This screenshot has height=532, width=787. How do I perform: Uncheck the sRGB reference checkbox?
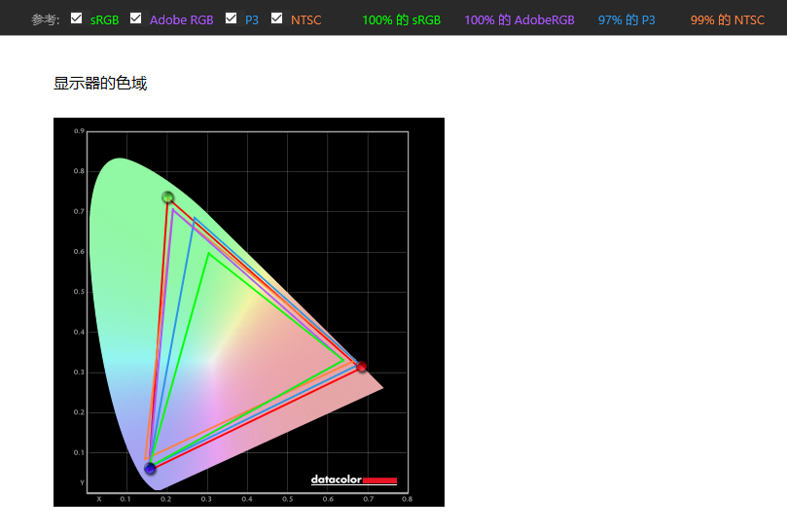pyautogui.click(x=77, y=18)
